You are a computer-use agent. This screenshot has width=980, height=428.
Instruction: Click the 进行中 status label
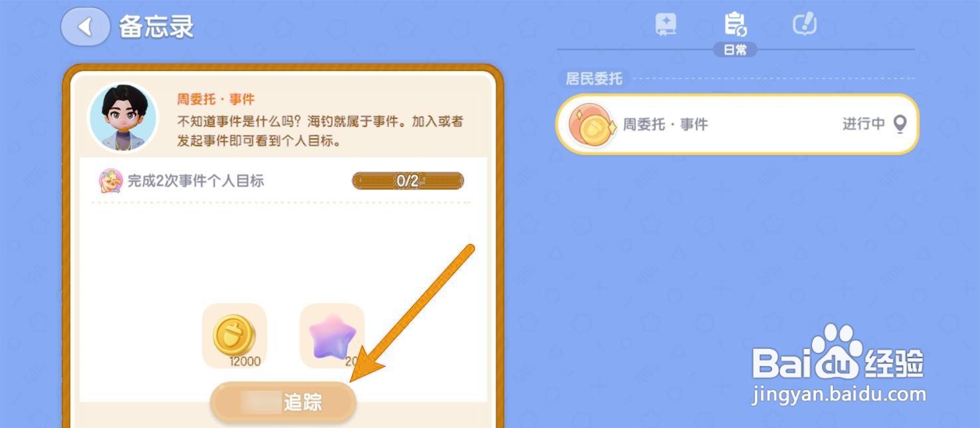864,124
